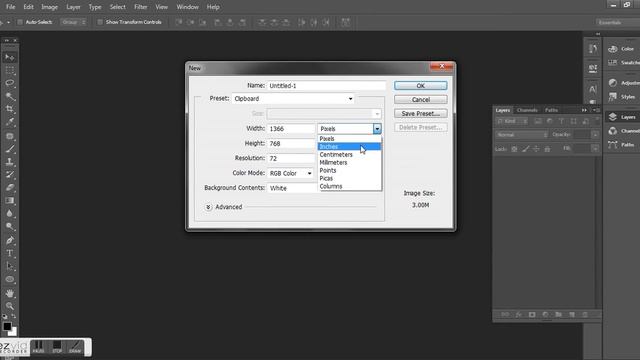The image size is (640, 360).
Task: Switch to the Paths tab
Action: (x=551, y=110)
